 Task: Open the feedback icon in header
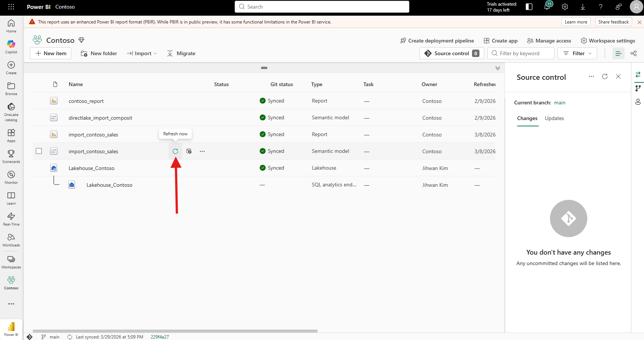point(619,7)
